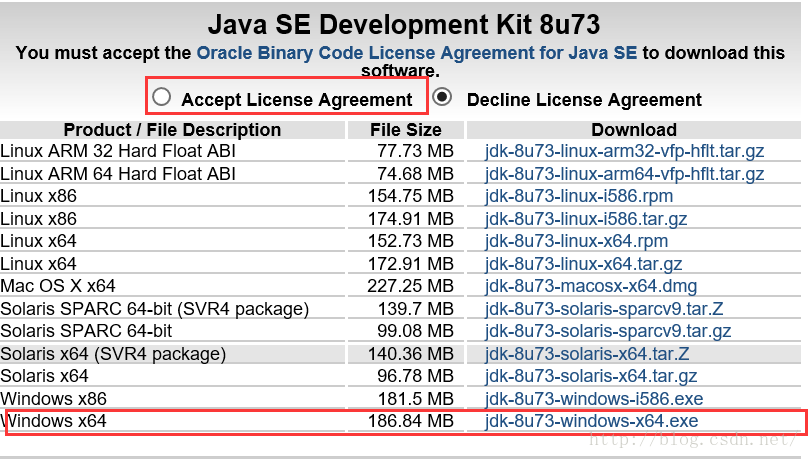Download jdk-8u73-linux-arm32-vfp-hflt.tar.gz
Screen dimensions: 810x459
click(624, 151)
